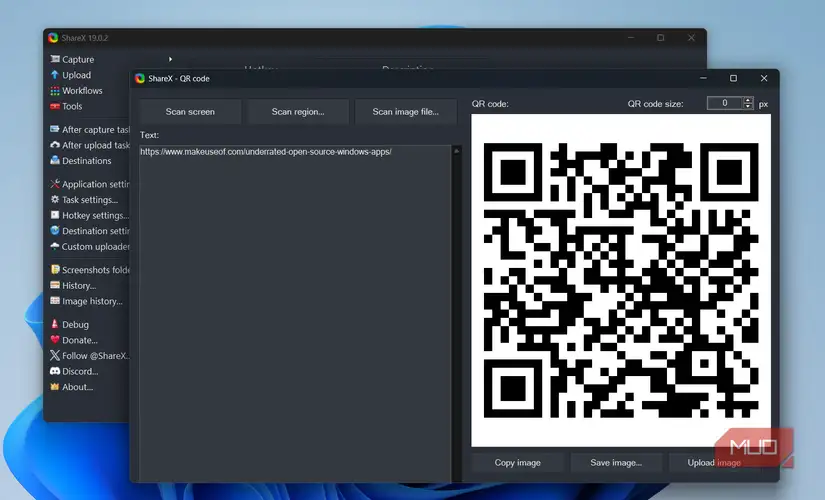Select Discord label in sidebar
The width and height of the screenshot is (825, 500).
coord(80,371)
